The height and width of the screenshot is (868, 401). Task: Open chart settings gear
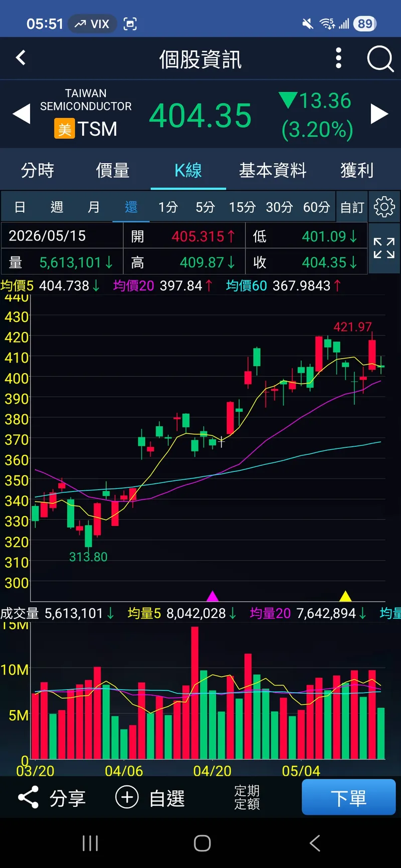click(x=384, y=207)
